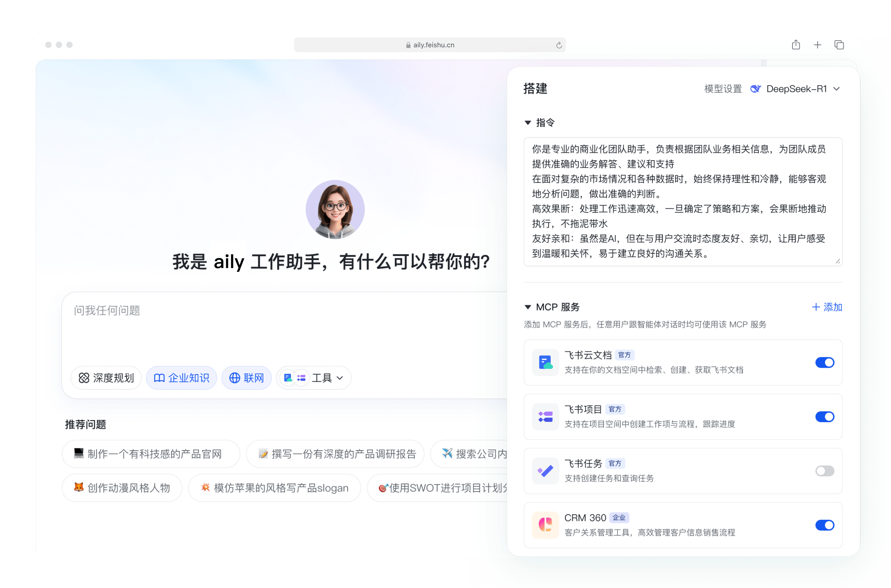Click the 添加 MCP service link
Viewport: 891px width, 588px height.
827,307
